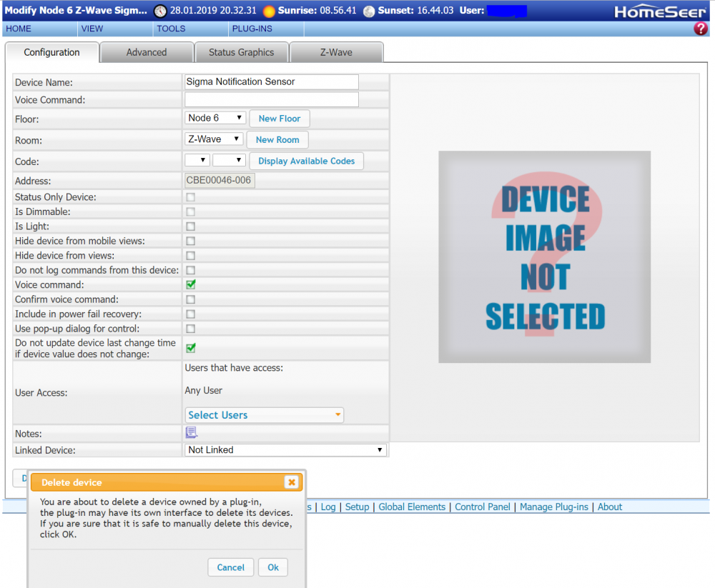Expand the Linked Device dropdown
The image size is (715, 588).
(285, 450)
